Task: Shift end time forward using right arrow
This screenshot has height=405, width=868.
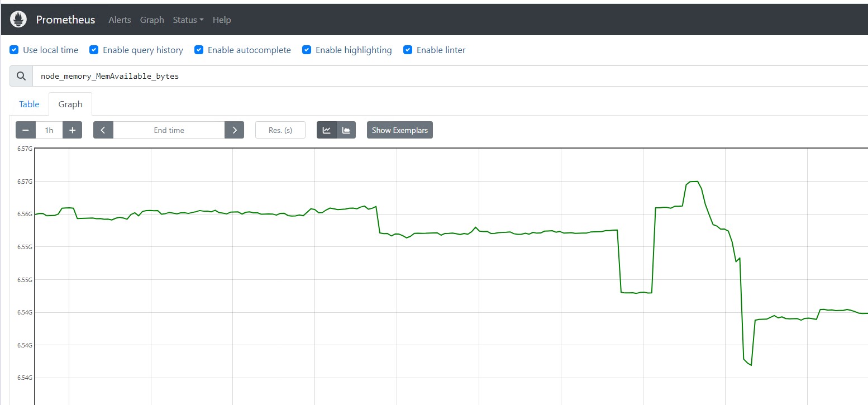Action: [x=234, y=130]
